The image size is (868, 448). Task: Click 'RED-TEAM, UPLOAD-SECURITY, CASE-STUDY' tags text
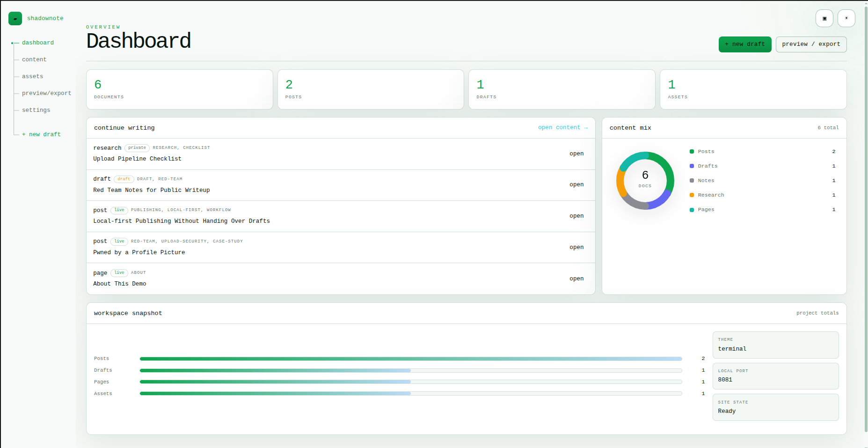(187, 241)
